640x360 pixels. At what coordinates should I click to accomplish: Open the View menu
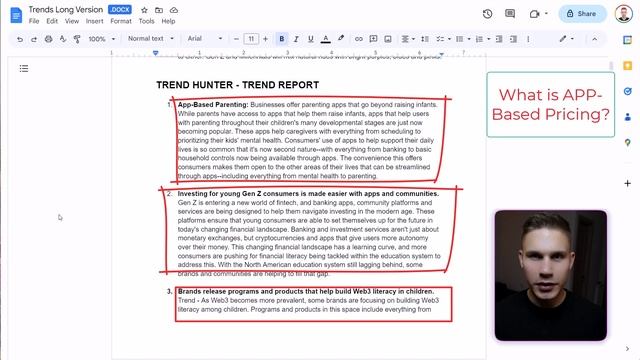[72, 21]
